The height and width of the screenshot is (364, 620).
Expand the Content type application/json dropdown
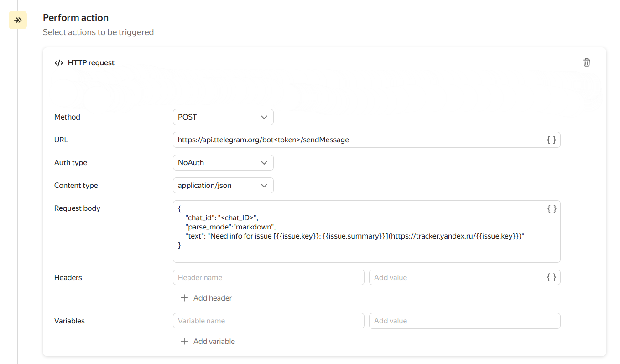pos(223,186)
